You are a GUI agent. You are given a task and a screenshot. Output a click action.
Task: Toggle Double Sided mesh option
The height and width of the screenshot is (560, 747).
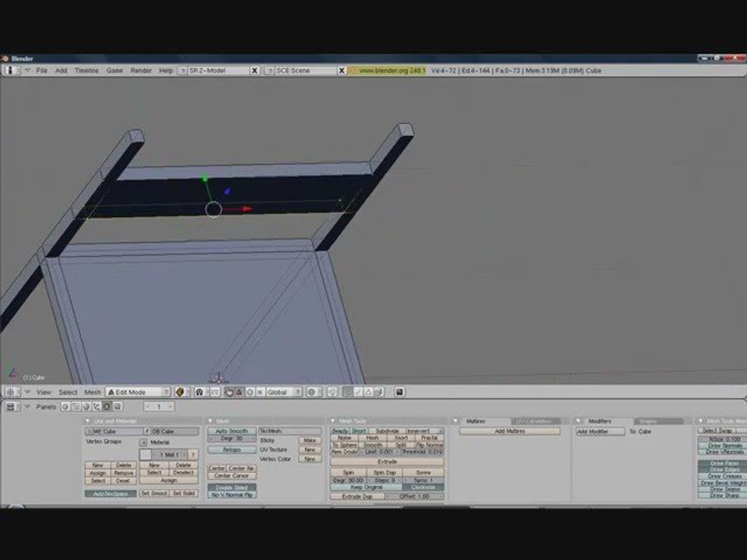coord(232,488)
